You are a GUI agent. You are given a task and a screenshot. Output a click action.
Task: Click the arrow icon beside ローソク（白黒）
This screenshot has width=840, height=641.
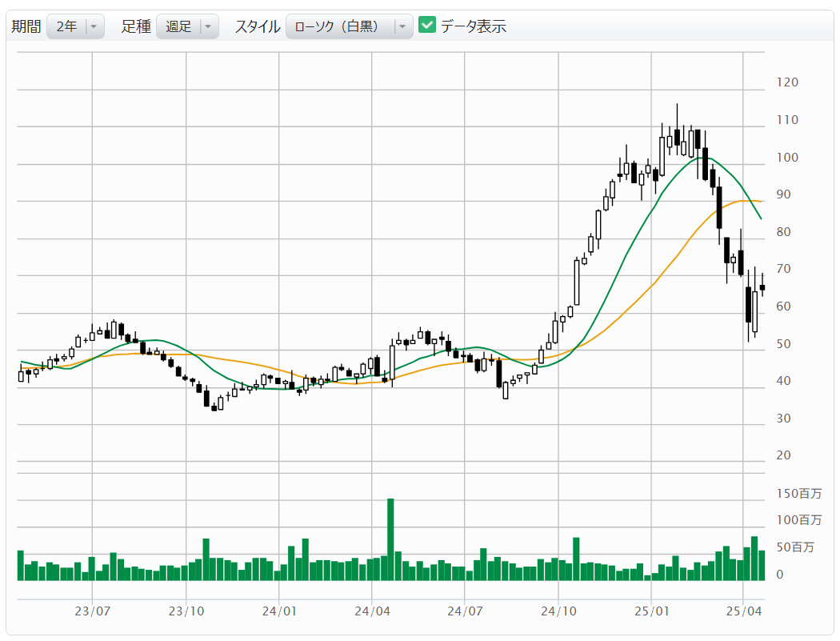click(402, 26)
